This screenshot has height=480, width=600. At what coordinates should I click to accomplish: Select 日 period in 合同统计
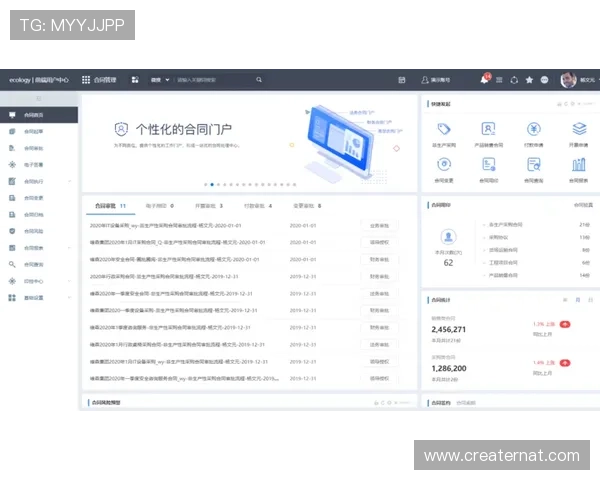point(590,300)
